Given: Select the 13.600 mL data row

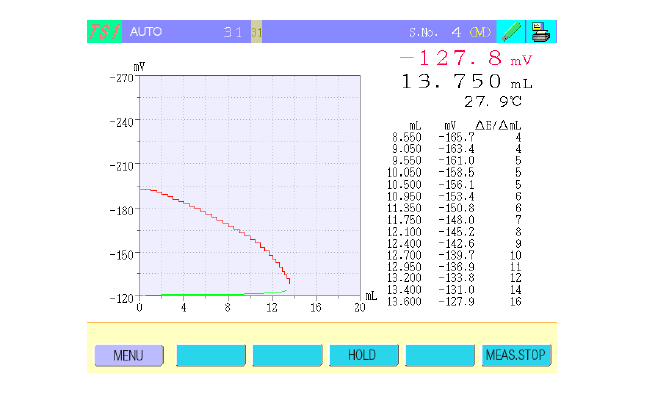Looking at the screenshot, I should coord(460,301).
